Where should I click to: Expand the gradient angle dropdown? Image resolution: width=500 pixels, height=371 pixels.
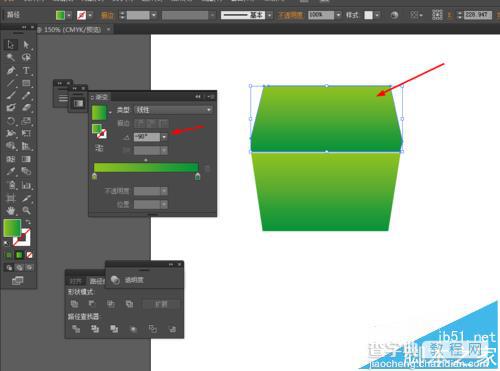(x=164, y=137)
